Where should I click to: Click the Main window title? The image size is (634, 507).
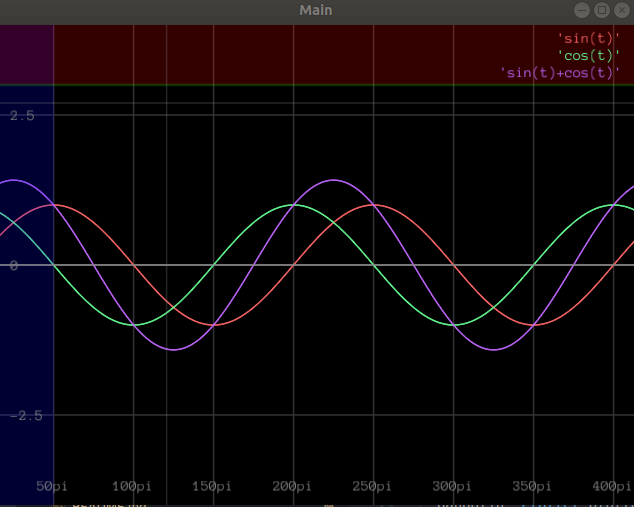click(x=316, y=10)
